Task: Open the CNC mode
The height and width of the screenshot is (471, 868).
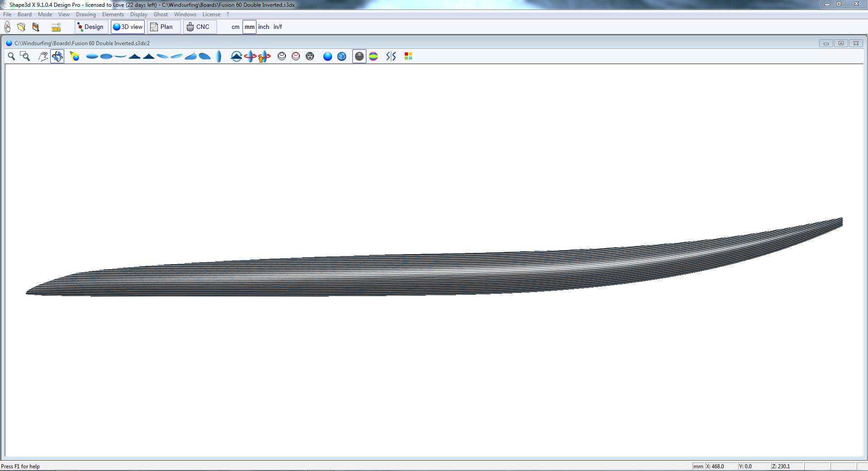Action: (x=199, y=27)
